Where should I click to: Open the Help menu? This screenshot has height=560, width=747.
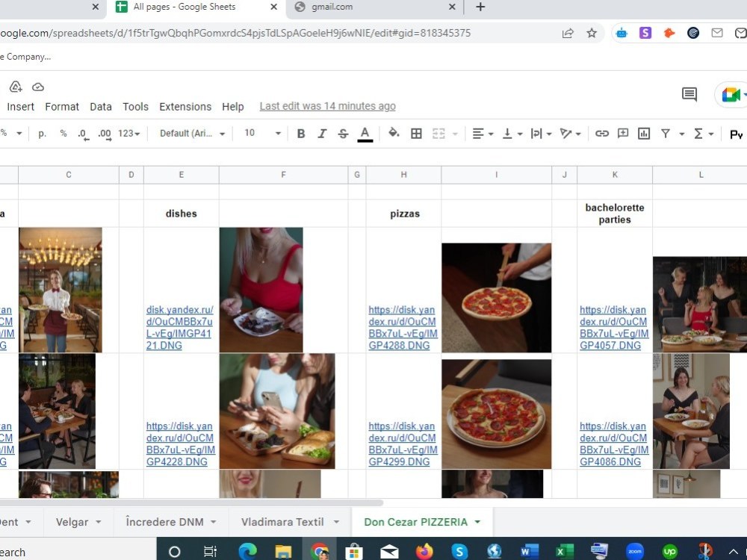click(232, 107)
